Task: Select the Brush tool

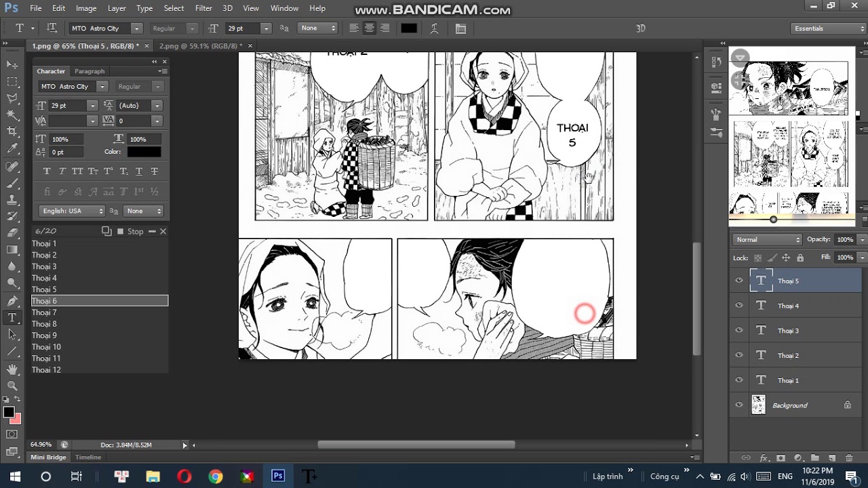Action: coord(12,184)
